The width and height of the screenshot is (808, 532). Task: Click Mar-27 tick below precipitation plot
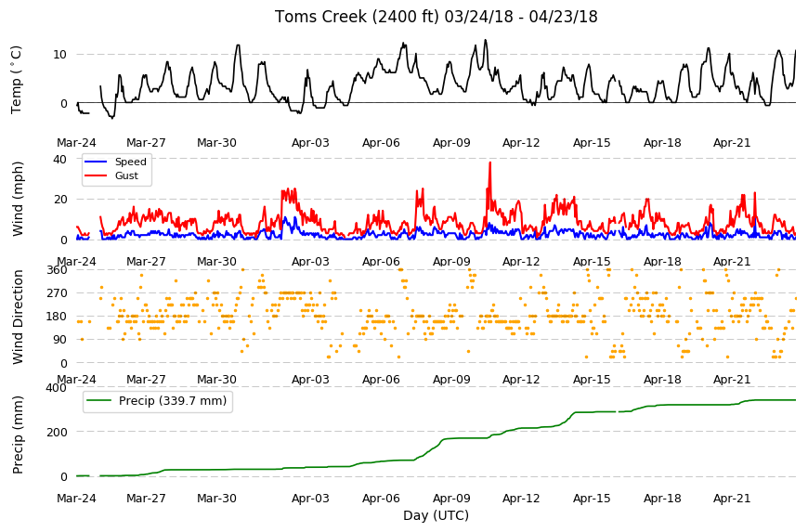(146, 499)
